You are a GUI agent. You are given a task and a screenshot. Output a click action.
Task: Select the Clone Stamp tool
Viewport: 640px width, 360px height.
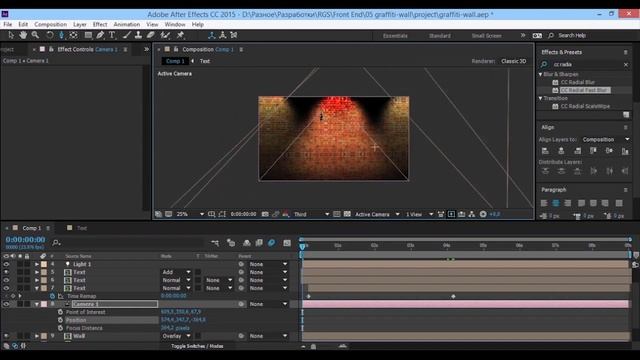coord(138,35)
